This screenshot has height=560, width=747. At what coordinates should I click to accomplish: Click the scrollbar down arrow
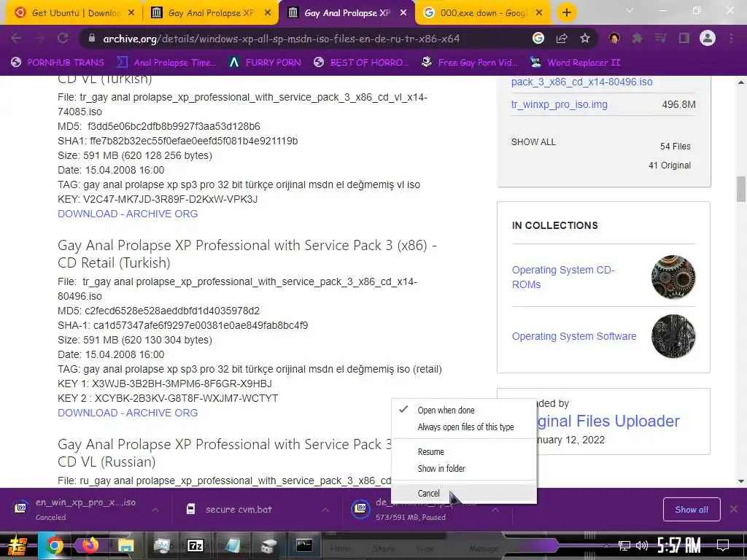pos(741,481)
